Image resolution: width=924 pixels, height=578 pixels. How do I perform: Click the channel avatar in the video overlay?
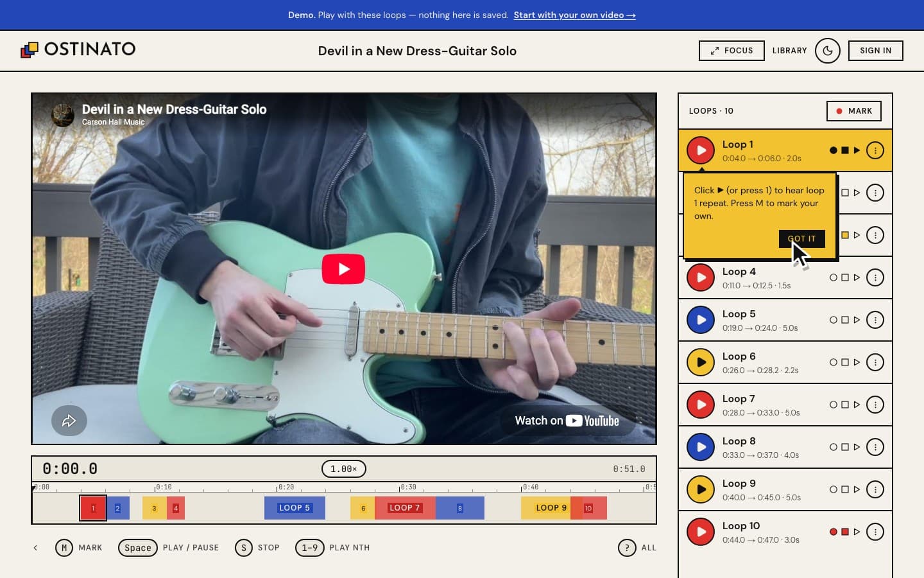point(63,115)
